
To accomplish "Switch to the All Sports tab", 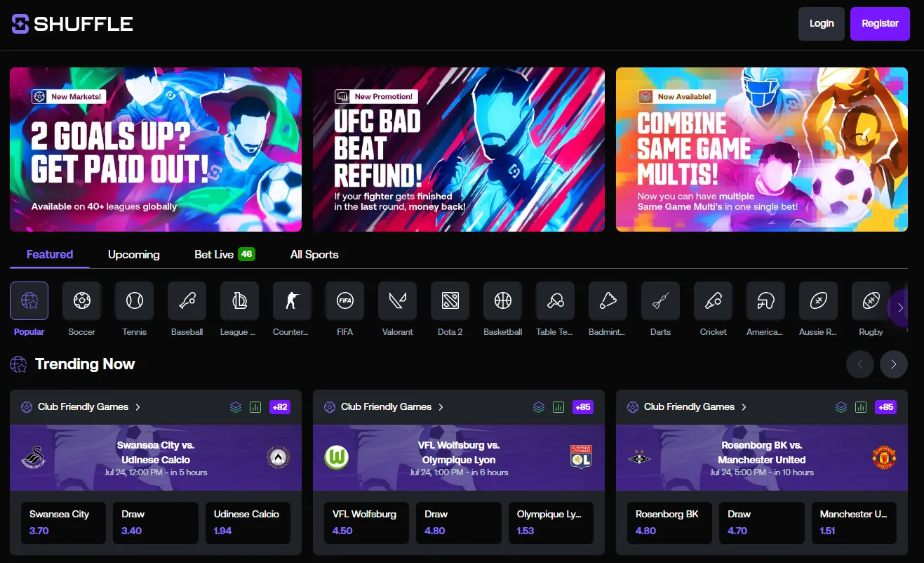I will (314, 254).
